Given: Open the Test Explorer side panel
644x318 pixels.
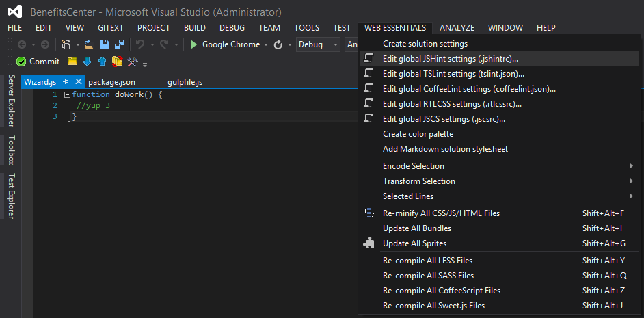Looking at the screenshot, I should tap(12, 196).
